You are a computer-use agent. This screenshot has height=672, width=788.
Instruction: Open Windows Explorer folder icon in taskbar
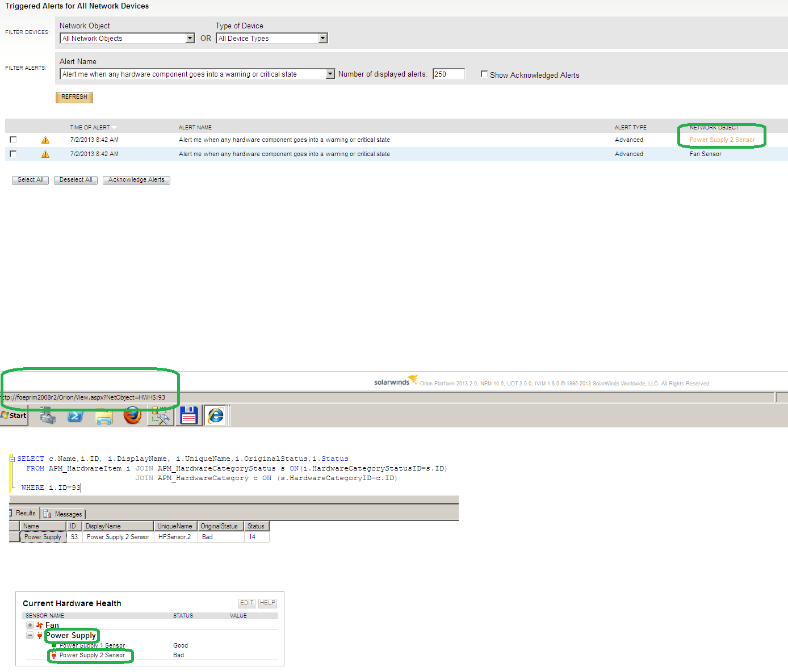point(104,416)
